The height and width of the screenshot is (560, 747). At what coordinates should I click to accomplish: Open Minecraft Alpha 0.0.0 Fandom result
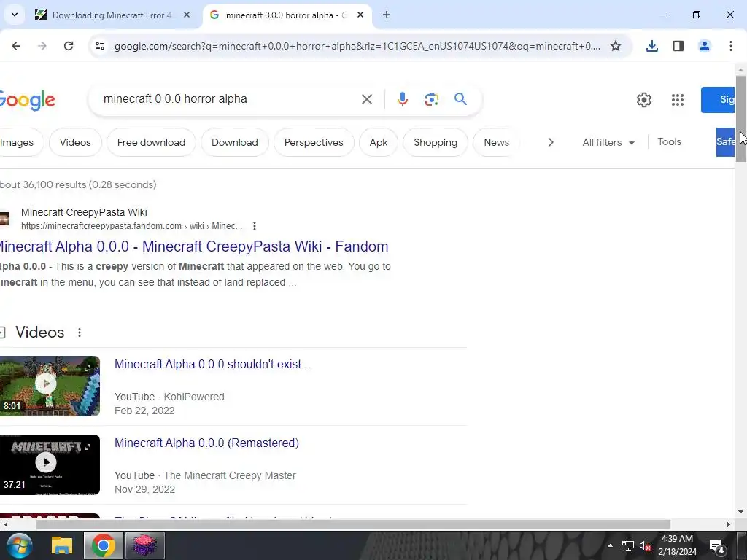[x=193, y=246]
